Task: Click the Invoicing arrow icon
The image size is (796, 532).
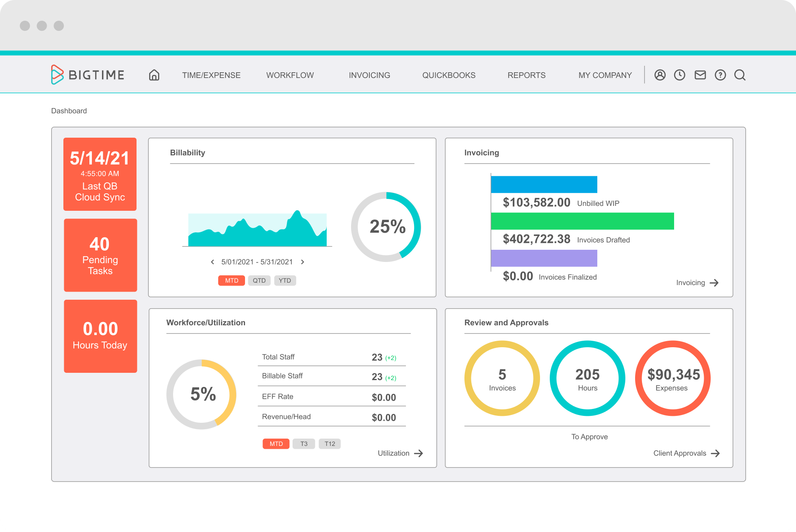Action: (x=715, y=283)
